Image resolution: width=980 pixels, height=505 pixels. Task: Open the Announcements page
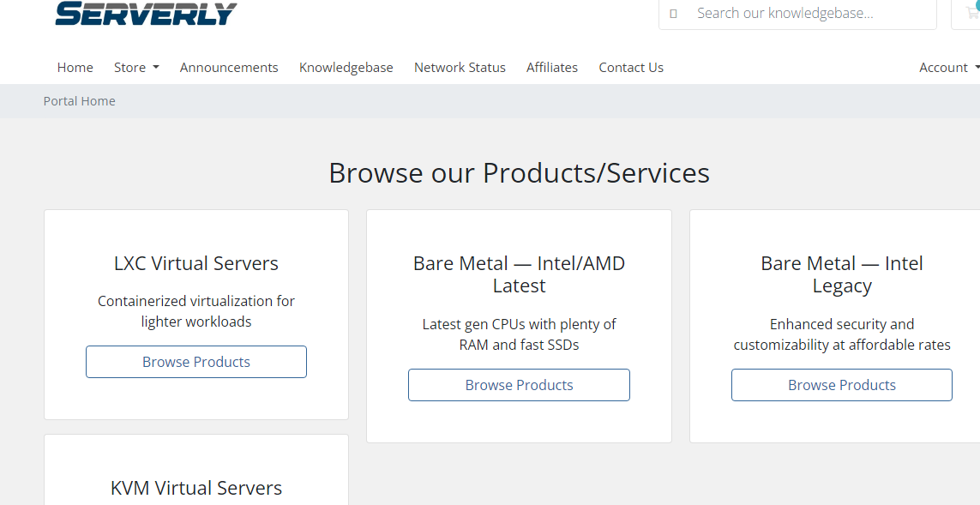[x=229, y=68]
